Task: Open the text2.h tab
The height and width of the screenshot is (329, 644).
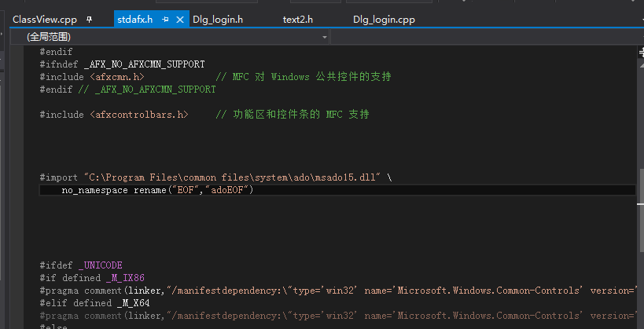Action: tap(298, 20)
